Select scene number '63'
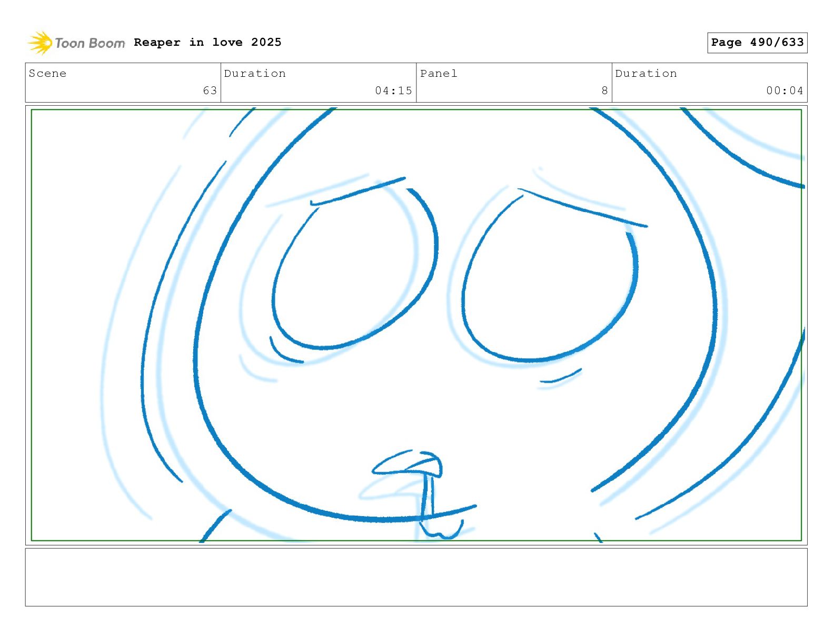 [x=210, y=90]
